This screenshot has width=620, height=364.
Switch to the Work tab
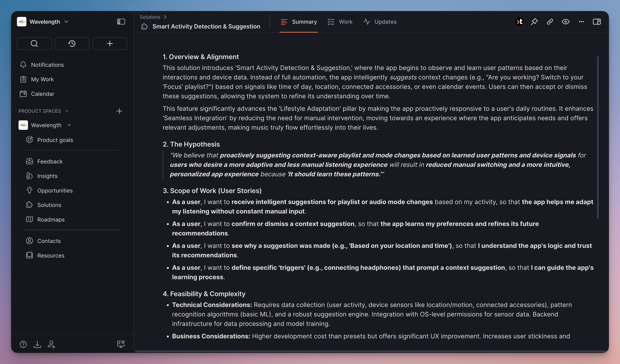340,22
